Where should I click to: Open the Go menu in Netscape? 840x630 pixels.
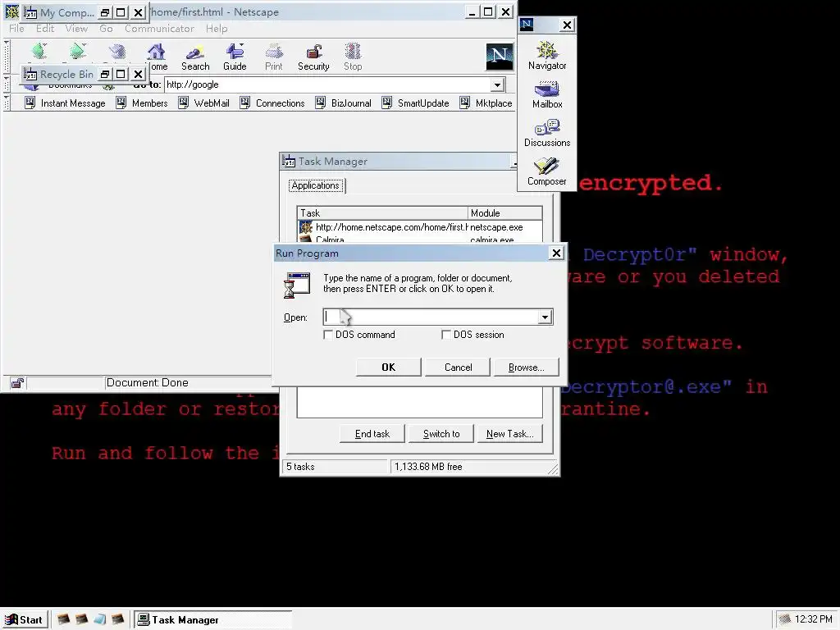106,29
